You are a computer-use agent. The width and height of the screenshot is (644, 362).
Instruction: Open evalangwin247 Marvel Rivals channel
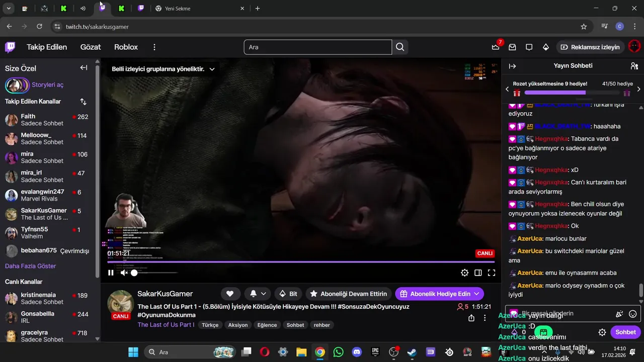pos(48,195)
